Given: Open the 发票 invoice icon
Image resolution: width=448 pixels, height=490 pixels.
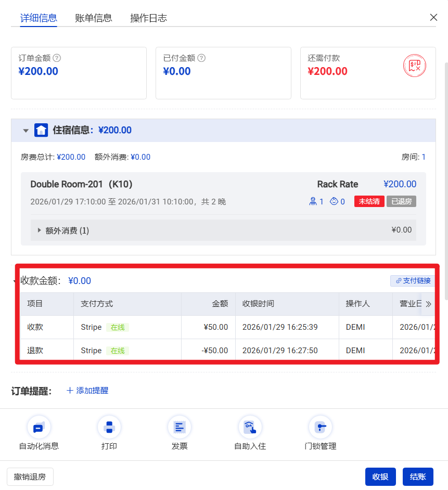Looking at the screenshot, I should pyautogui.click(x=180, y=427).
